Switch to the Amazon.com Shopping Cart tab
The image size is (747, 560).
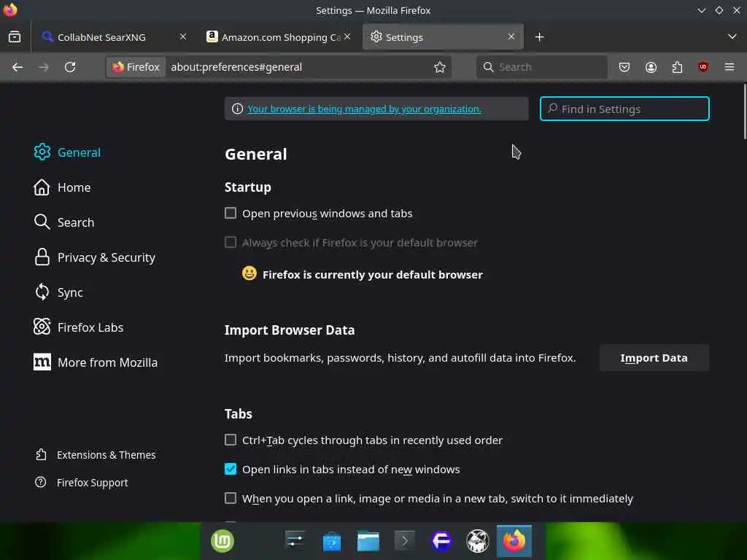(279, 36)
